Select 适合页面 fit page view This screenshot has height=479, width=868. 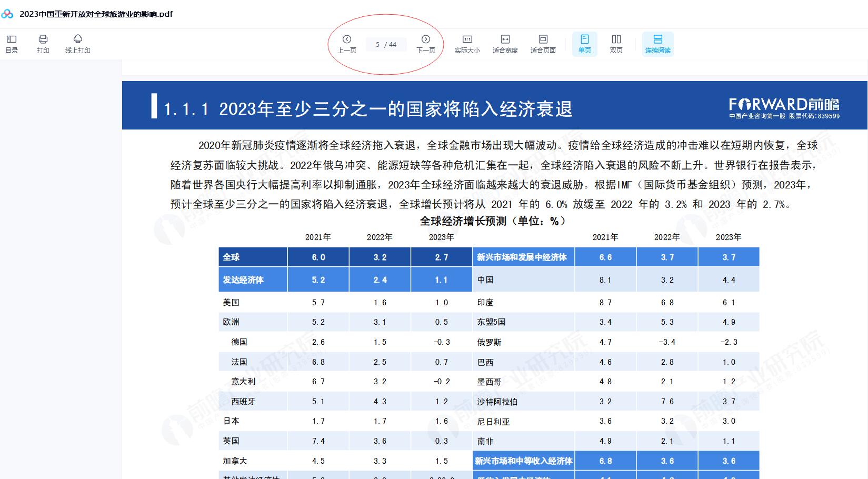(x=543, y=44)
